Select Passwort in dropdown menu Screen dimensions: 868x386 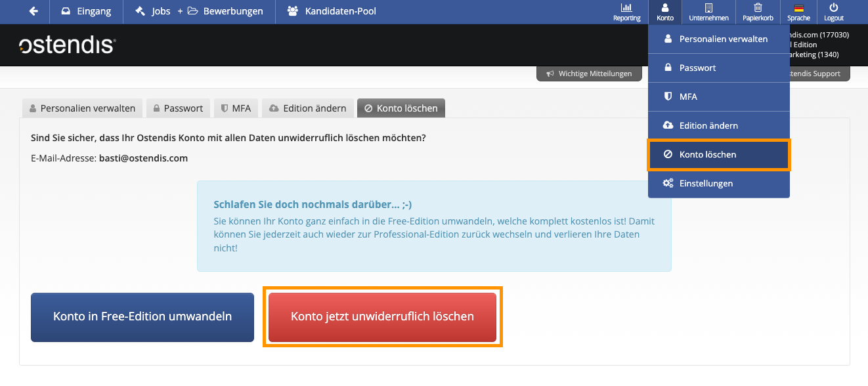click(719, 68)
